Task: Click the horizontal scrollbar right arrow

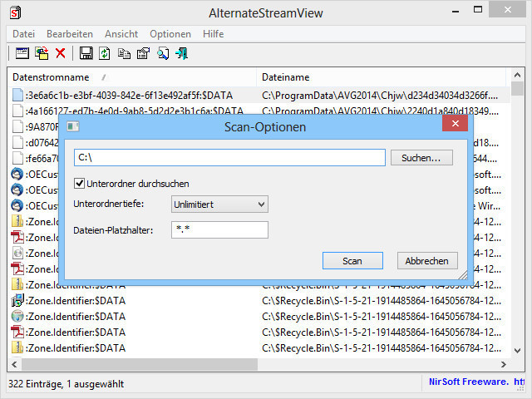Action: point(504,364)
